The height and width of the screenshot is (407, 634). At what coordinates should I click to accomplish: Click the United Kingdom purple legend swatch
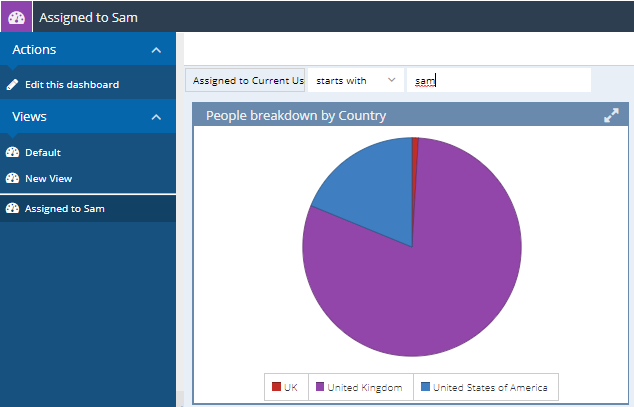point(320,386)
